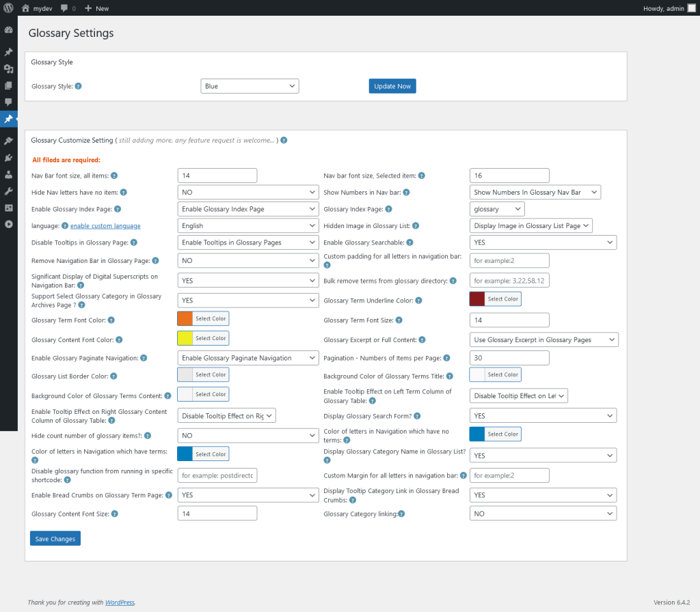This screenshot has width=700, height=612.
Task: Open Use Glossary Excerpt in Glossary Pages dropdown
Action: point(543,340)
